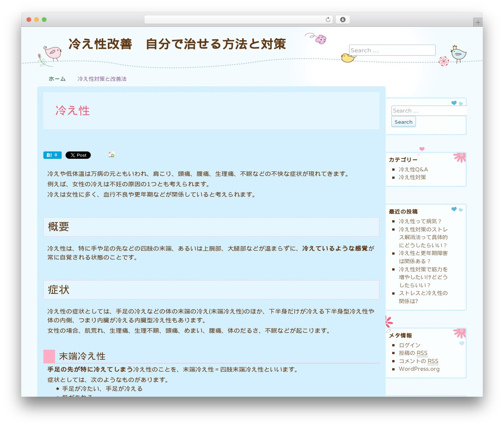Click the 末端冷え性 subheading

tap(82, 356)
